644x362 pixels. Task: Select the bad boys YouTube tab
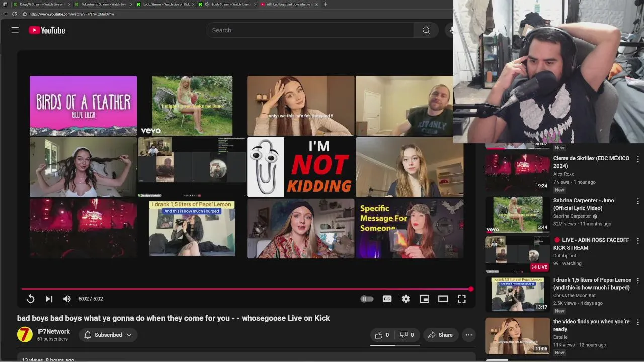click(x=289, y=4)
